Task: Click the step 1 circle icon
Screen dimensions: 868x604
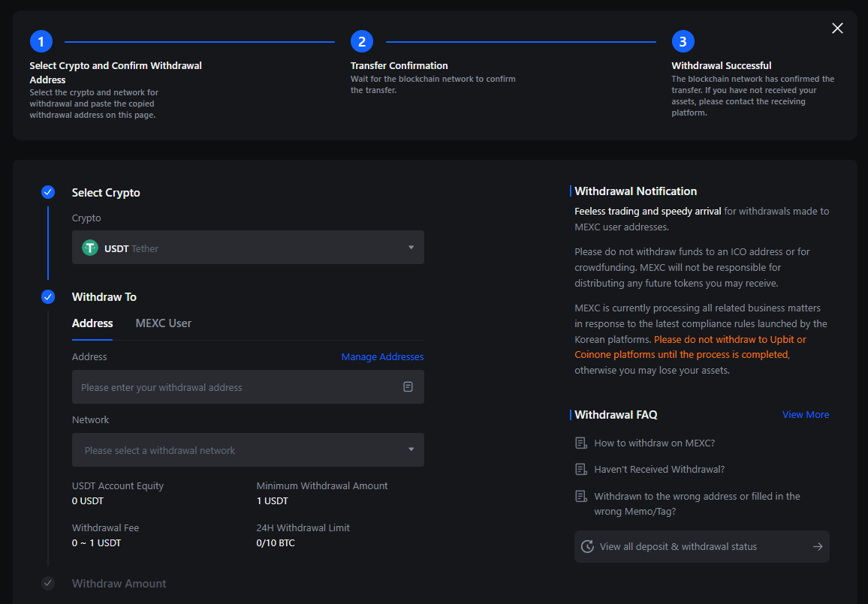Action: coord(41,41)
